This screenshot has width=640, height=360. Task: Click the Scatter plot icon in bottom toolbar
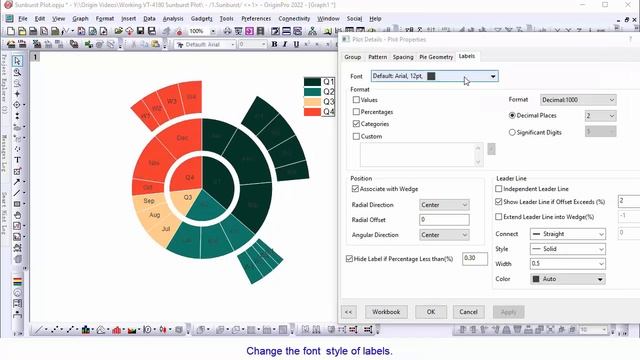[x=54, y=329]
